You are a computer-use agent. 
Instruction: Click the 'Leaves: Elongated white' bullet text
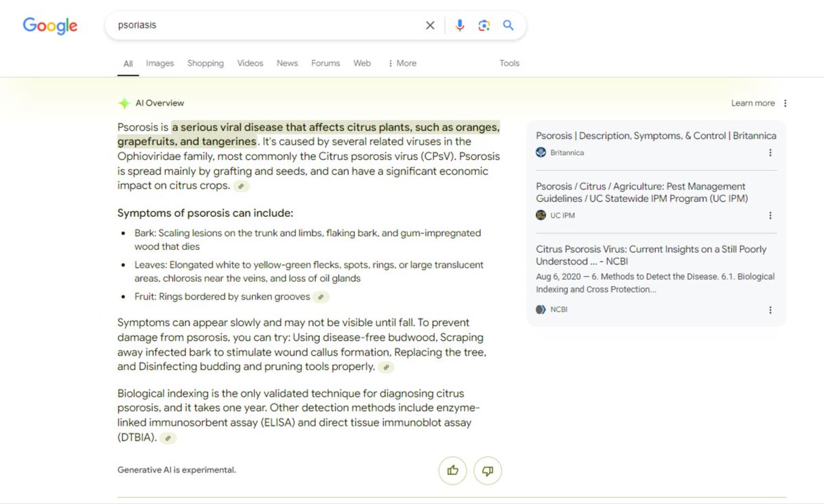click(x=309, y=271)
